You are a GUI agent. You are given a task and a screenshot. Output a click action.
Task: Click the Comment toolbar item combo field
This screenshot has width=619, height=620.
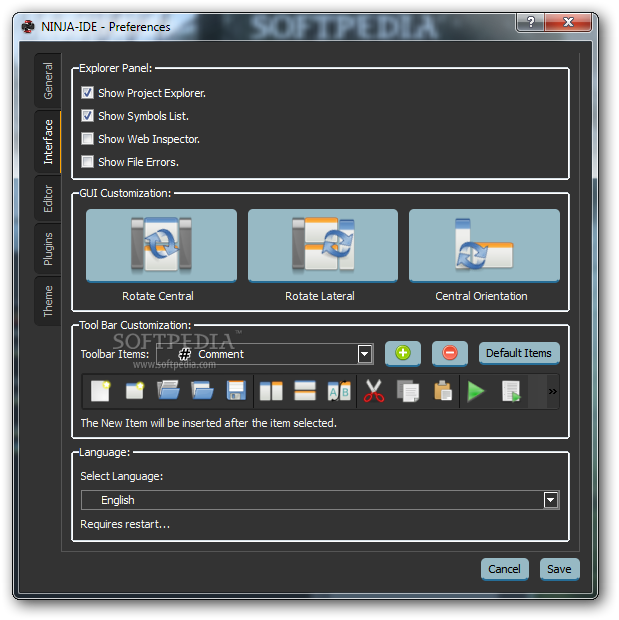(x=265, y=354)
